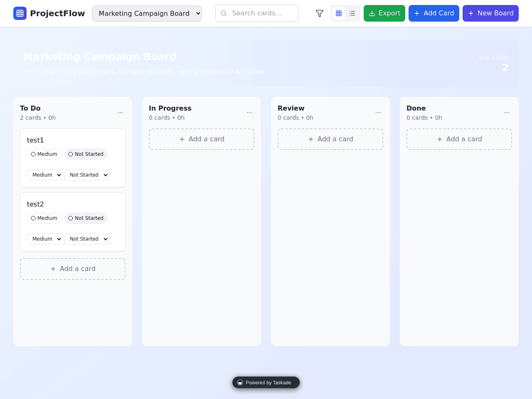Viewport: 532px width, 399px height.
Task: Click test2 Medium priority badge
Action: [x=44, y=218]
